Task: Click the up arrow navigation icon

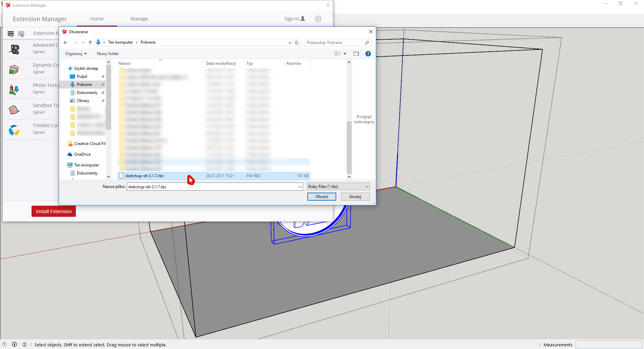Action: [90, 43]
